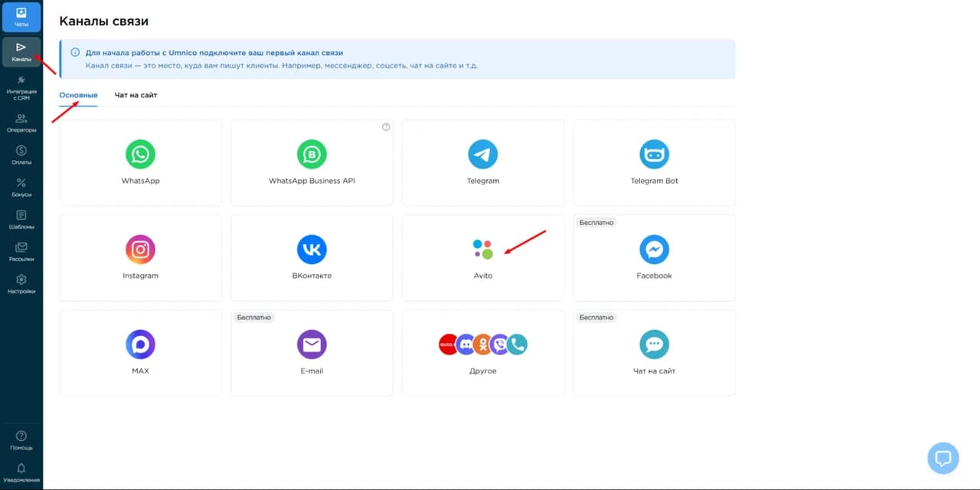
Task: Open Настройки in the sidebar
Action: coord(21,284)
